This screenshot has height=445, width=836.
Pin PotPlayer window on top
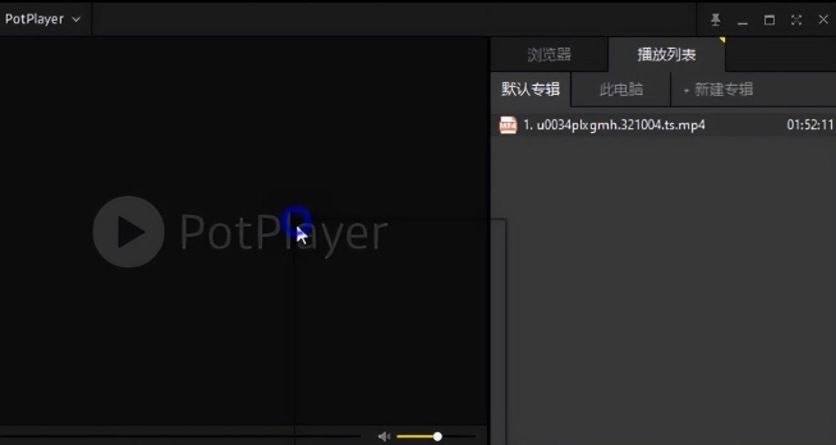[x=716, y=20]
